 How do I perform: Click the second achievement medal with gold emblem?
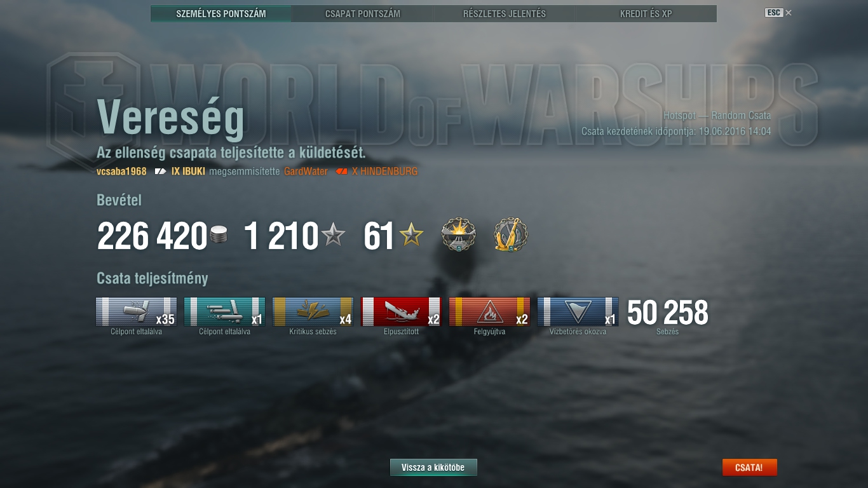tap(511, 235)
